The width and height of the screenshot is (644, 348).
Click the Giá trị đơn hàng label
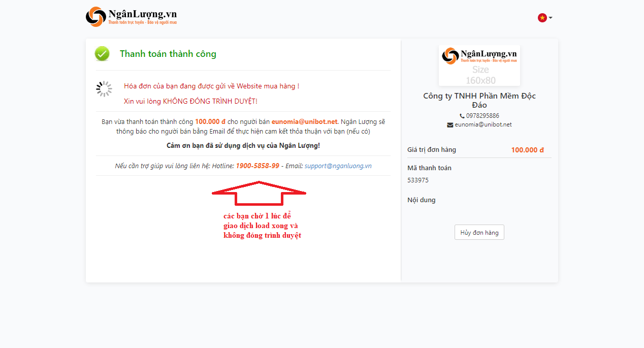432,150
